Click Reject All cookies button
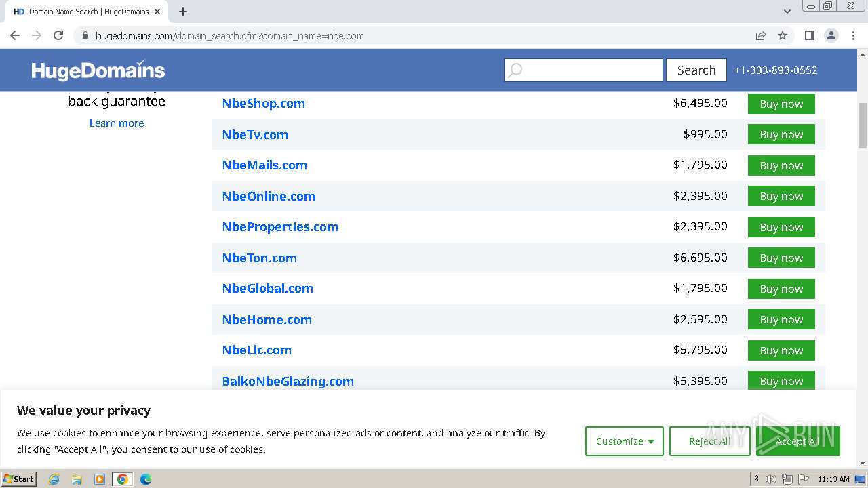Screen dimensions: 868x488 pyautogui.click(x=709, y=441)
